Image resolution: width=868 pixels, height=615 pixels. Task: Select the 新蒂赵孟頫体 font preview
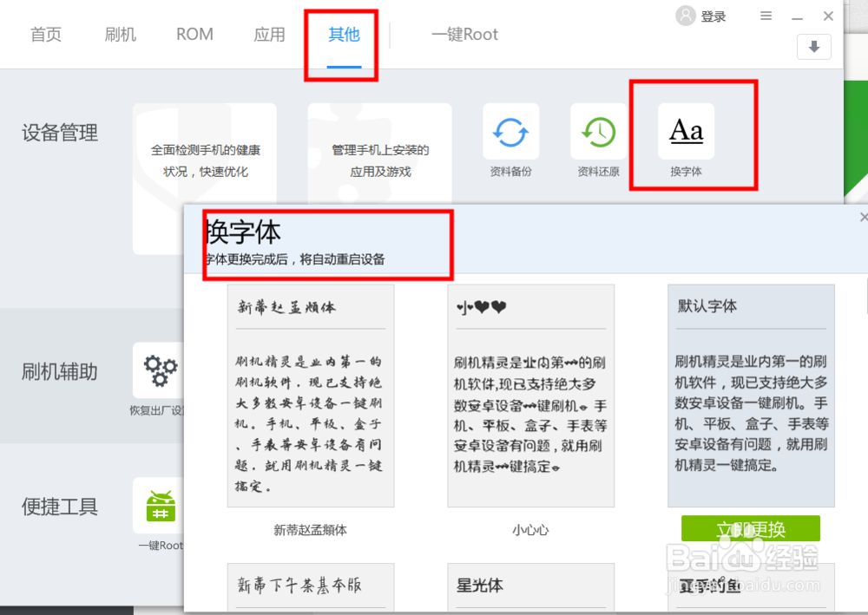click(x=311, y=396)
